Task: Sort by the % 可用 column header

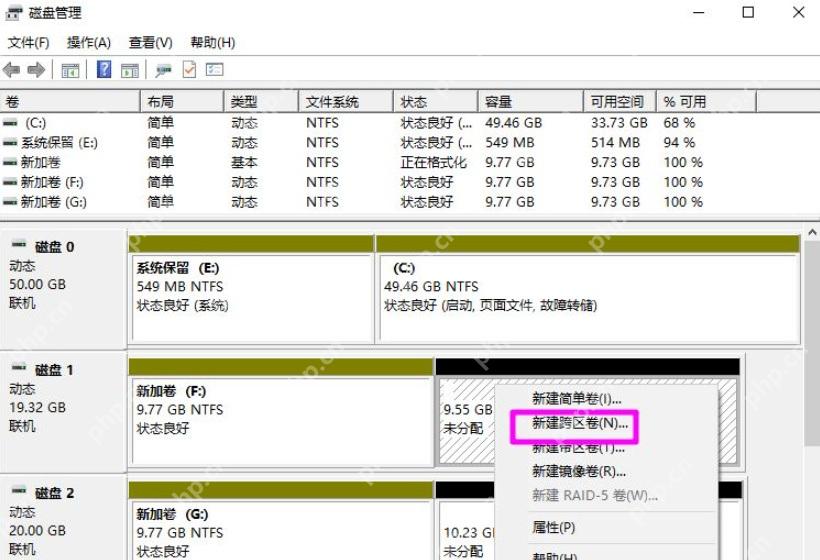Action: coord(707,101)
